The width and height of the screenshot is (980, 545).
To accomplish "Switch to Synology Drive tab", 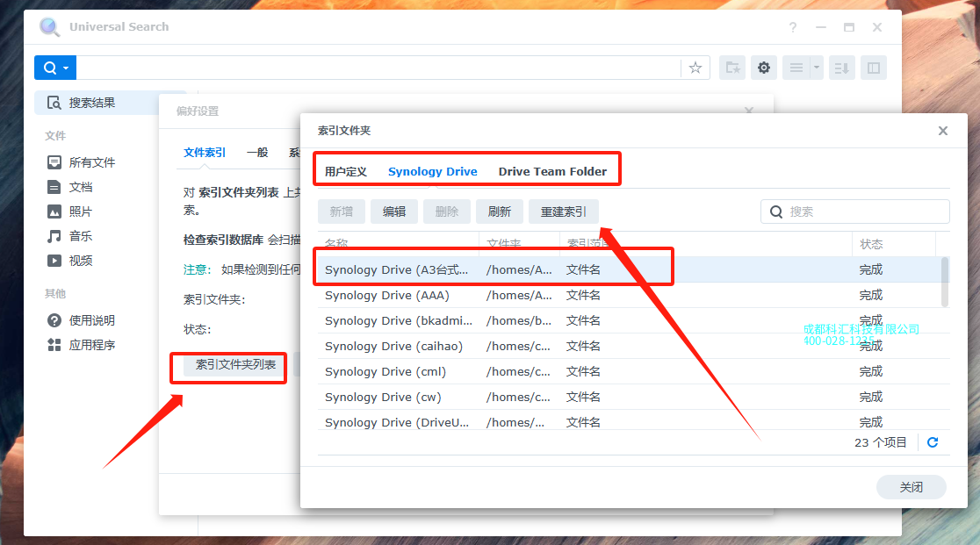I will coord(433,172).
